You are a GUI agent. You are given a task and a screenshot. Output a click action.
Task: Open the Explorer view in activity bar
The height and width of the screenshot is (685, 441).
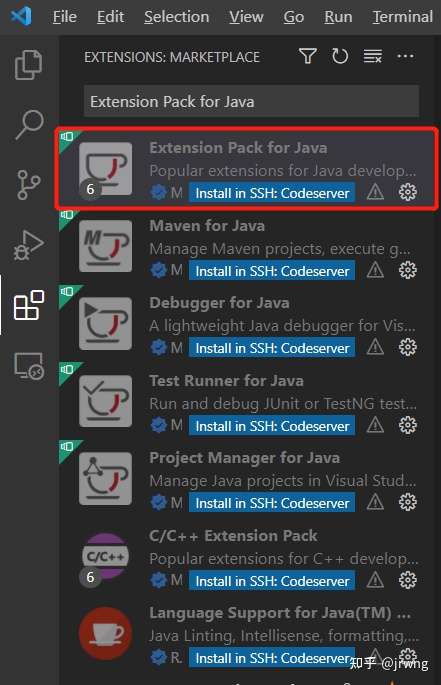click(x=28, y=64)
